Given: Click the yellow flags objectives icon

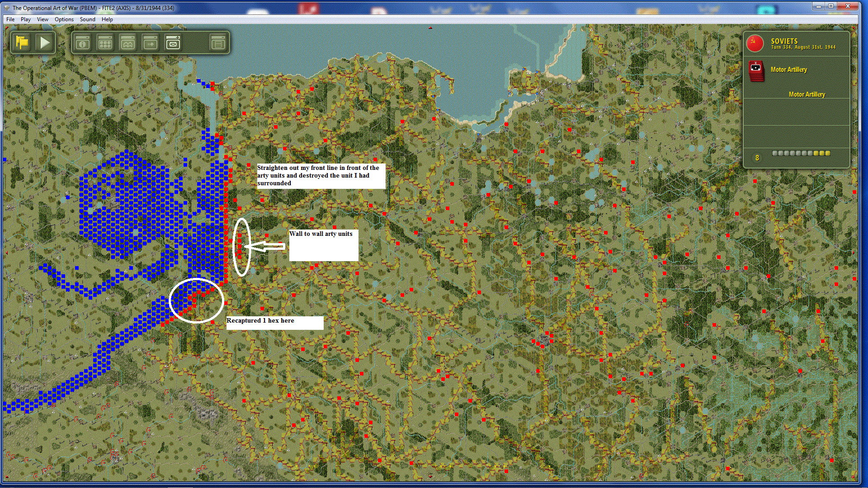Looking at the screenshot, I should tap(22, 43).
